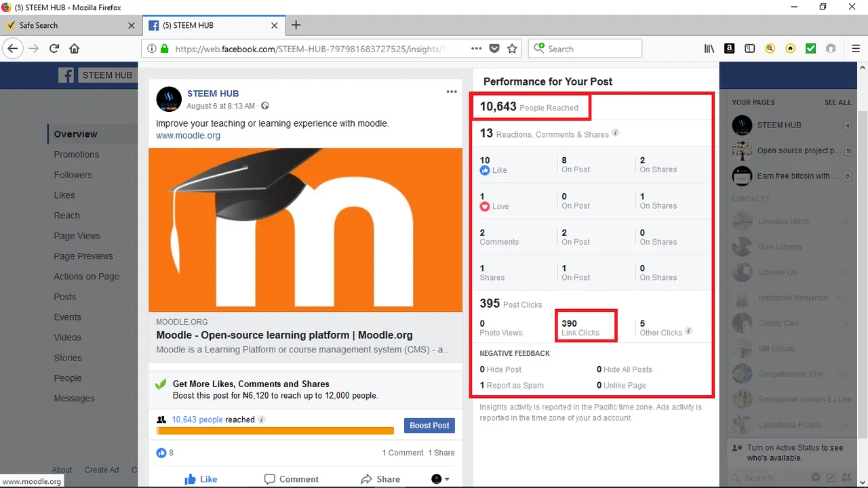
Task: Click the Amazon extension icon in toolbar
Action: coord(730,49)
